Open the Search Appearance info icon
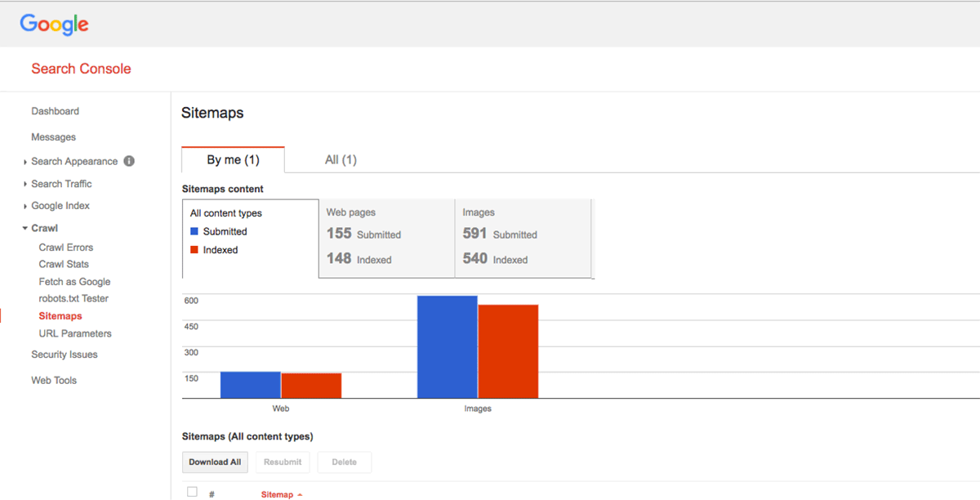This screenshot has width=980, height=500. [129, 161]
